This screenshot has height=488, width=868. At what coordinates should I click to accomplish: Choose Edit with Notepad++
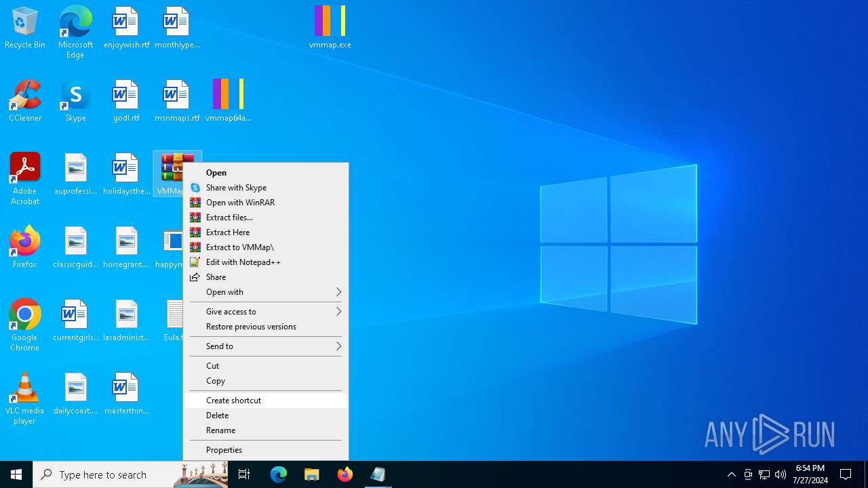[266, 262]
